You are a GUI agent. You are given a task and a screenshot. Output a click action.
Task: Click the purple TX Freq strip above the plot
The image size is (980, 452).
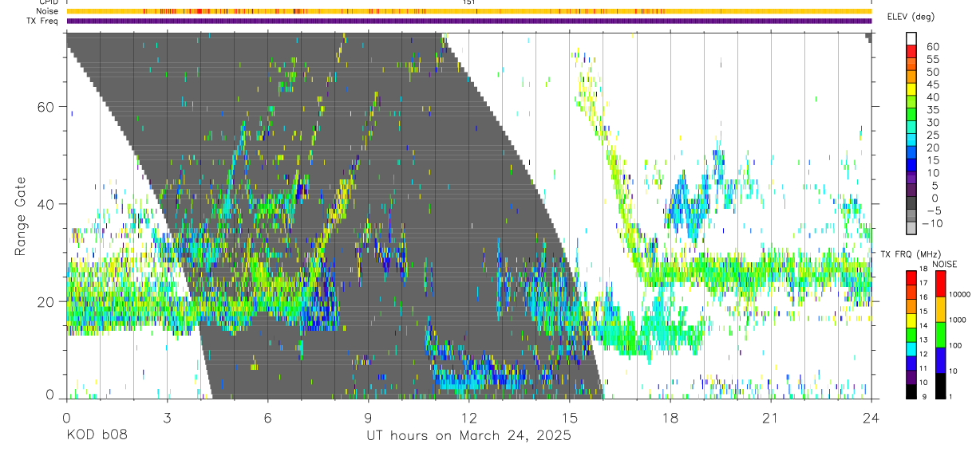click(468, 21)
